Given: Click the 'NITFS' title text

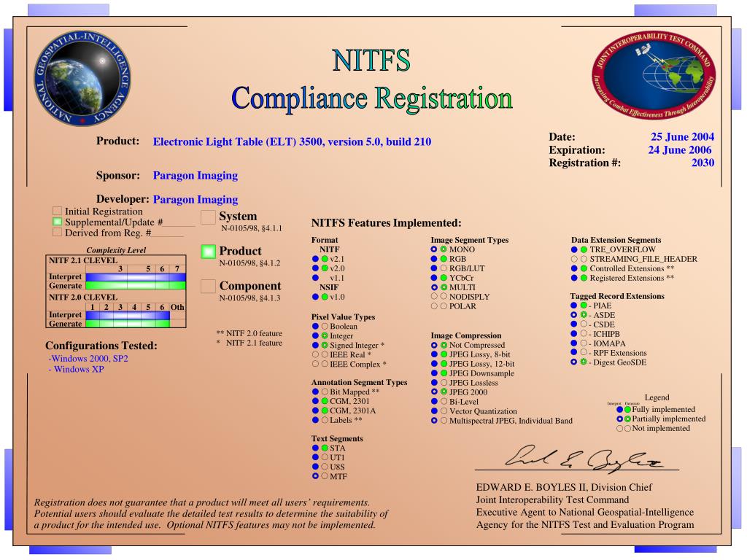Looking at the screenshot, I should (371, 61).
